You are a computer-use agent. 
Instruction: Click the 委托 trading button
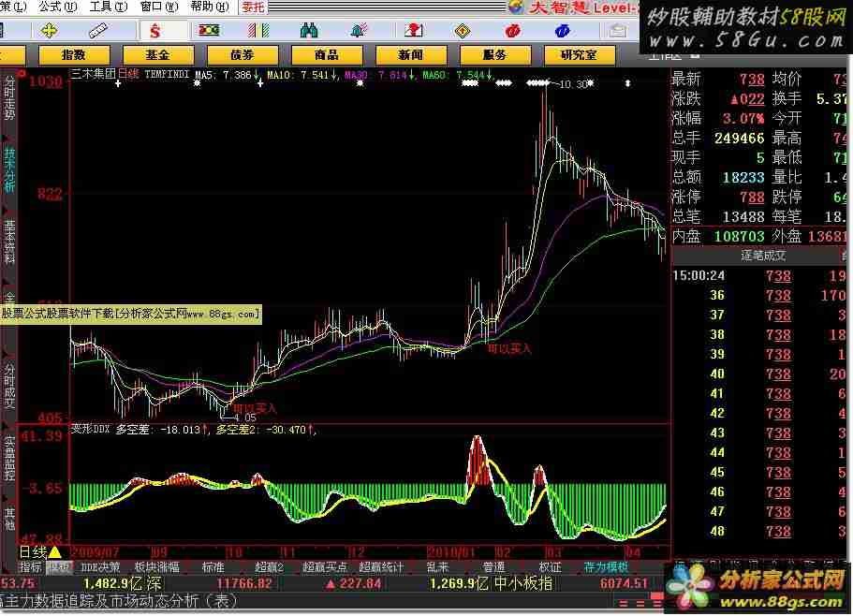coord(253,7)
